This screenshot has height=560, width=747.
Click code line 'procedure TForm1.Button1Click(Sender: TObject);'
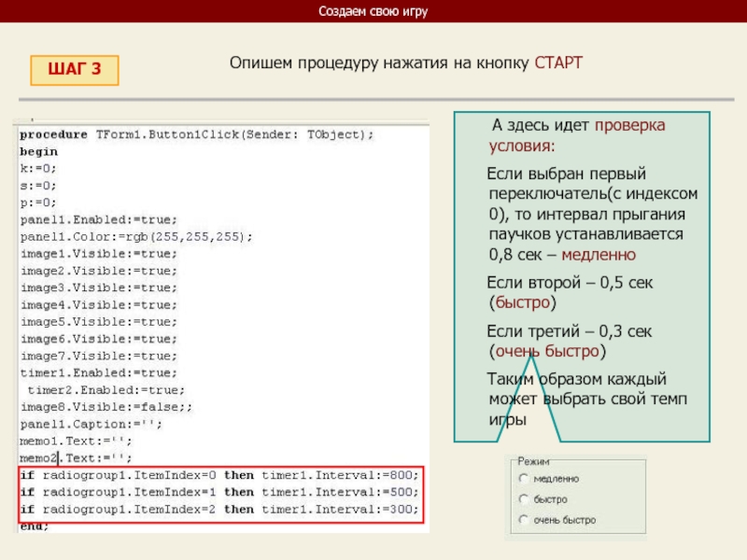pos(197,134)
